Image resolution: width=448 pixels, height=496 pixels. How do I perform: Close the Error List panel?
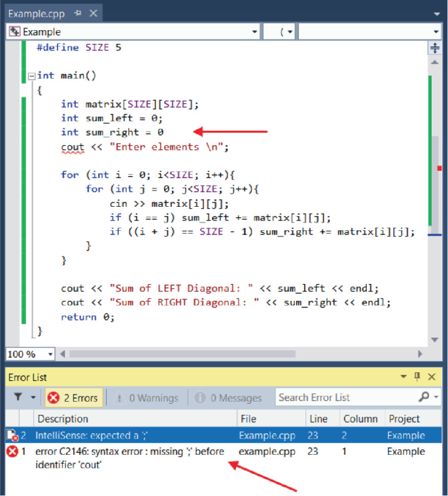click(x=432, y=377)
